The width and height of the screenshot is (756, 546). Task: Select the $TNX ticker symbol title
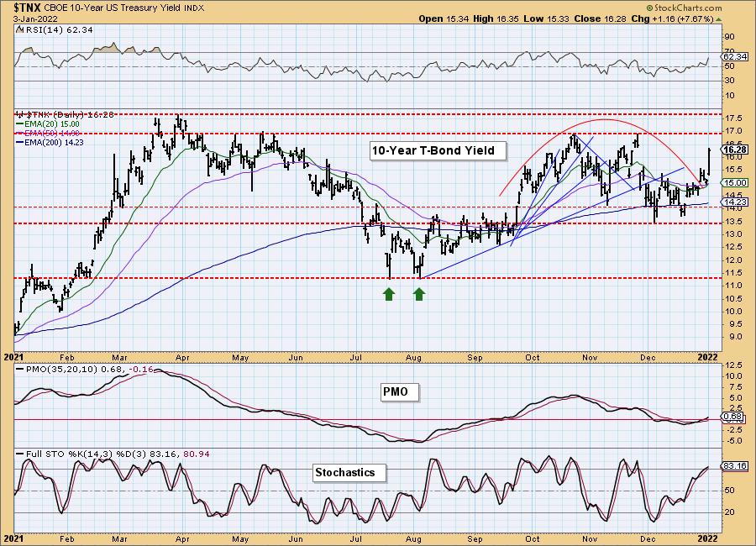point(29,8)
